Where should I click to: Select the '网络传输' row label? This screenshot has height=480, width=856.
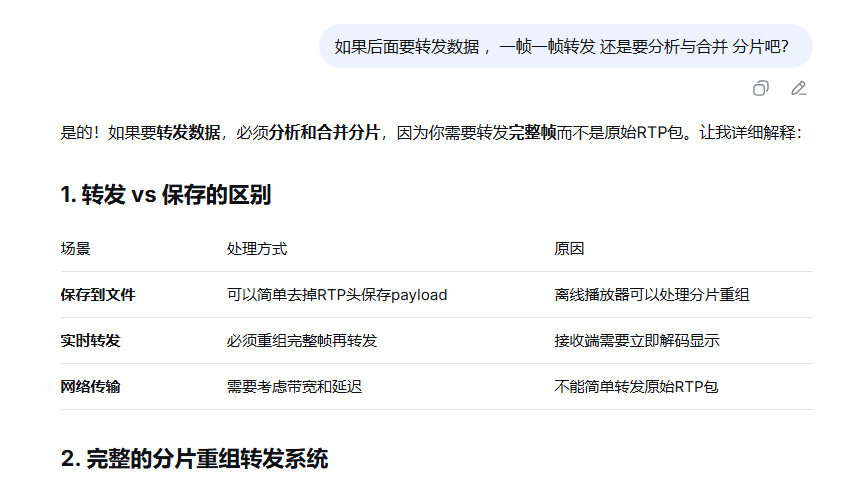(90, 387)
